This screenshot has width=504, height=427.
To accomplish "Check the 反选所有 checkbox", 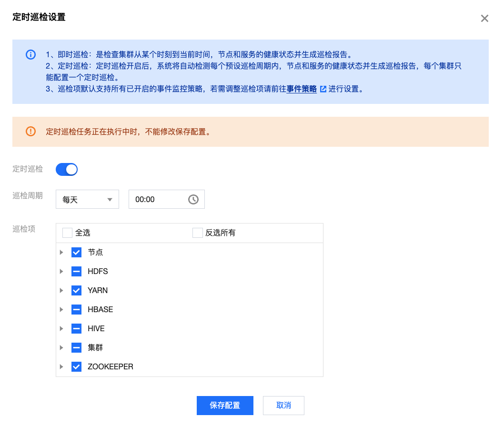I will pos(198,233).
